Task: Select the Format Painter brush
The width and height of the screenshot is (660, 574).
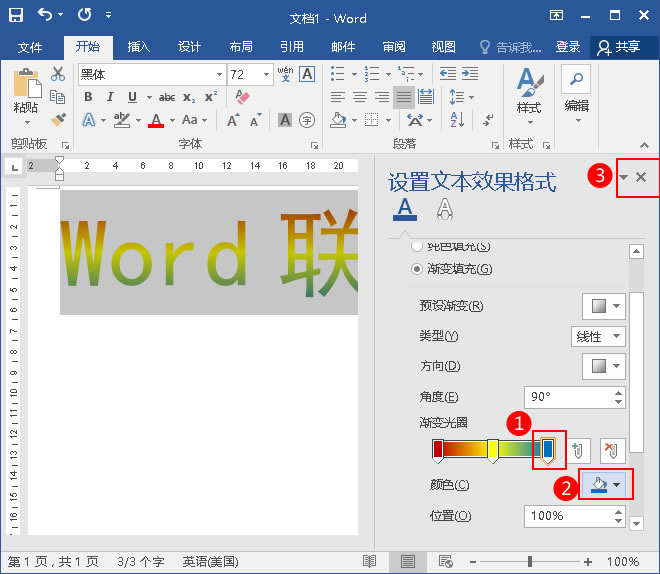Action: 58,120
